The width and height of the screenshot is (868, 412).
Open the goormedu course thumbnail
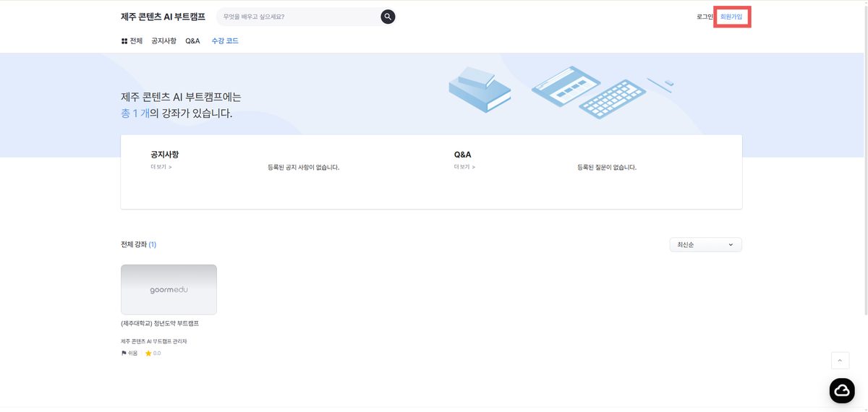pos(169,289)
